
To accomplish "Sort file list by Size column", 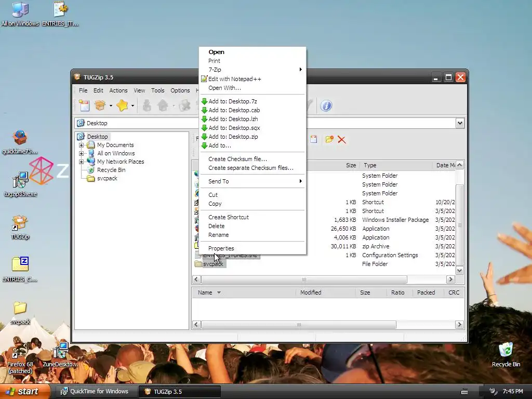I will 351,165.
